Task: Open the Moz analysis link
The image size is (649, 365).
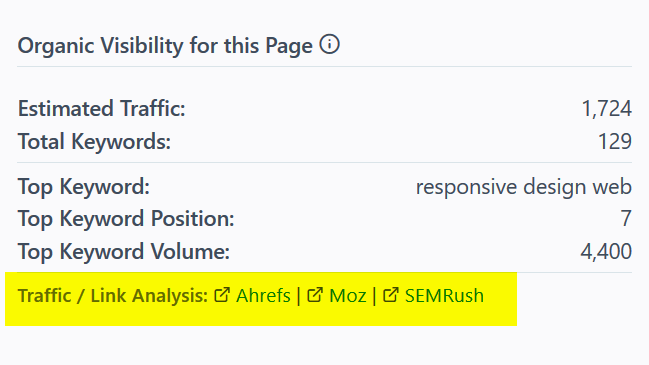Action: [348, 295]
